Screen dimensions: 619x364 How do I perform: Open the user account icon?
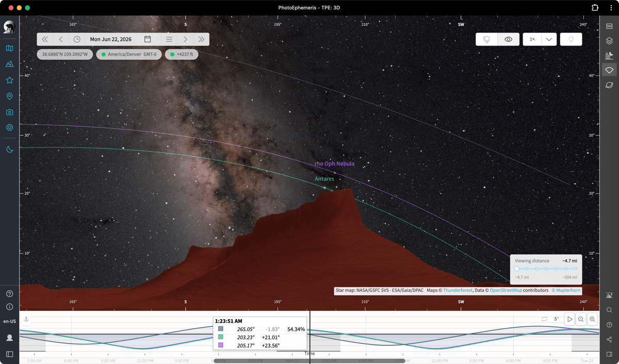(9, 338)
